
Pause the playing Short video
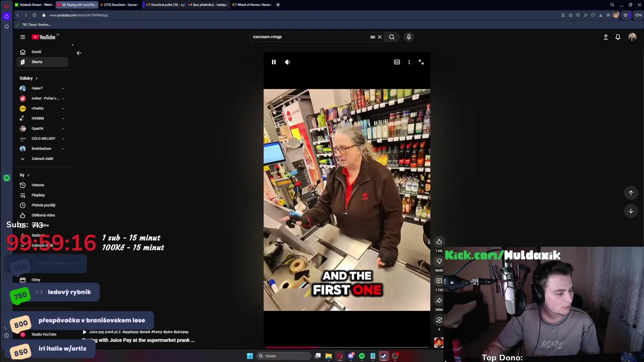tap(274, 62)
